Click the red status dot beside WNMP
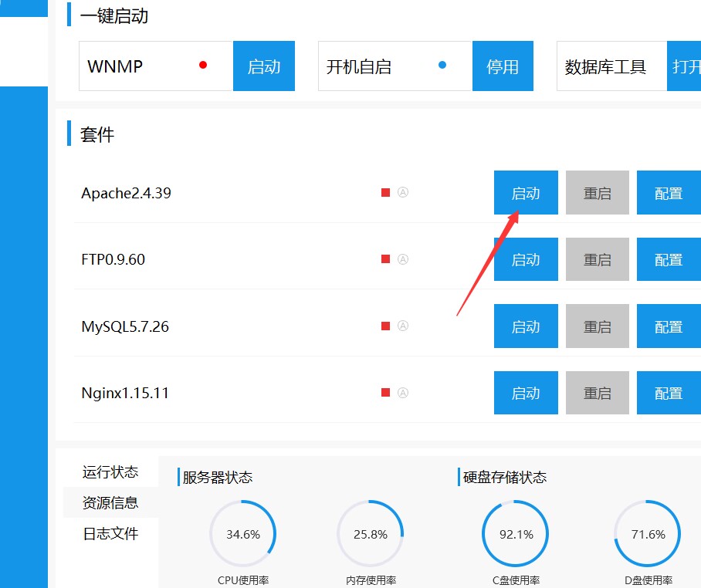The image size is (701, 588). pyautogui.click(x=203, y=66)
